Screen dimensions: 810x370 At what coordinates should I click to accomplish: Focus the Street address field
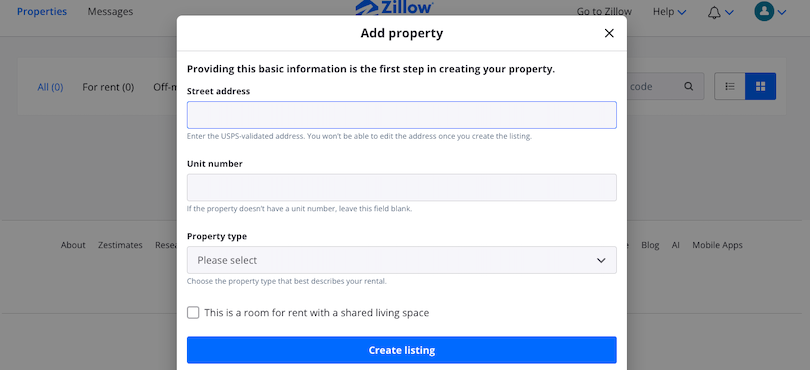click(x=401, y=115)
